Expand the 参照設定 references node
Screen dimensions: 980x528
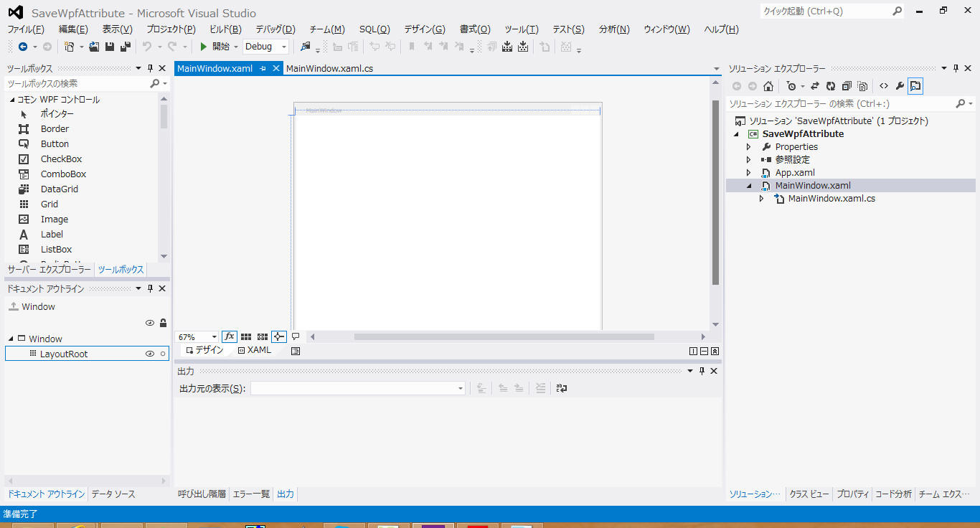coord(749,160)
